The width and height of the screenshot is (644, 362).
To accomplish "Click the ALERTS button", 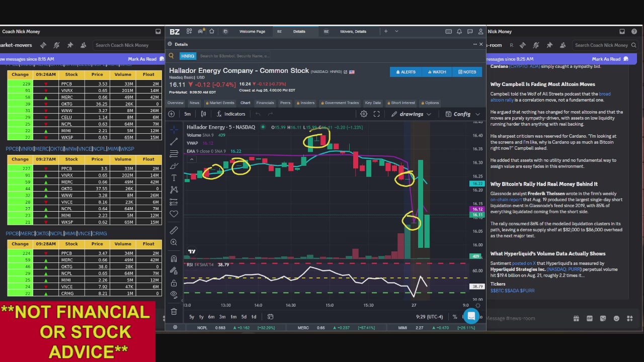I will (406, 72).
